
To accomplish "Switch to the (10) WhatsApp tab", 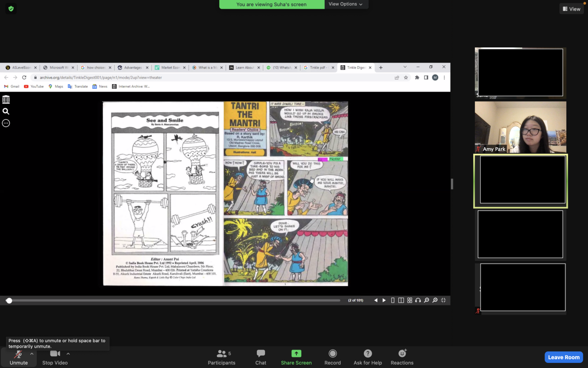I will coord(282,68).
